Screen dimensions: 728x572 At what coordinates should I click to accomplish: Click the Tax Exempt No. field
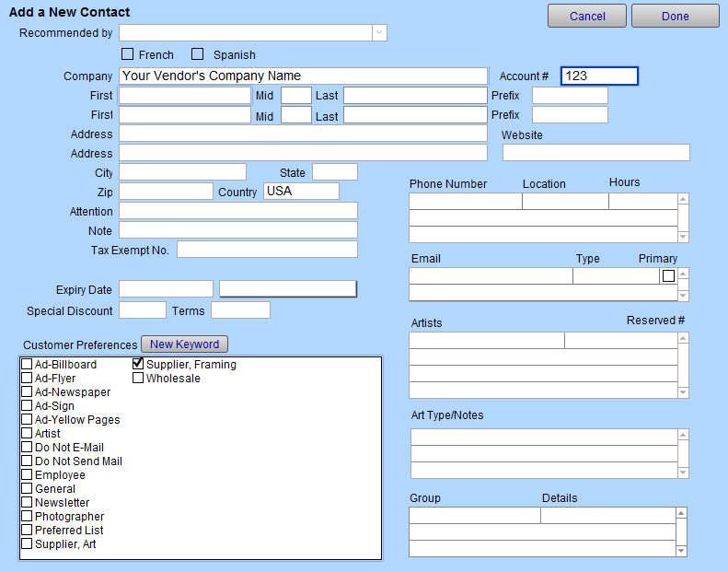267,250
